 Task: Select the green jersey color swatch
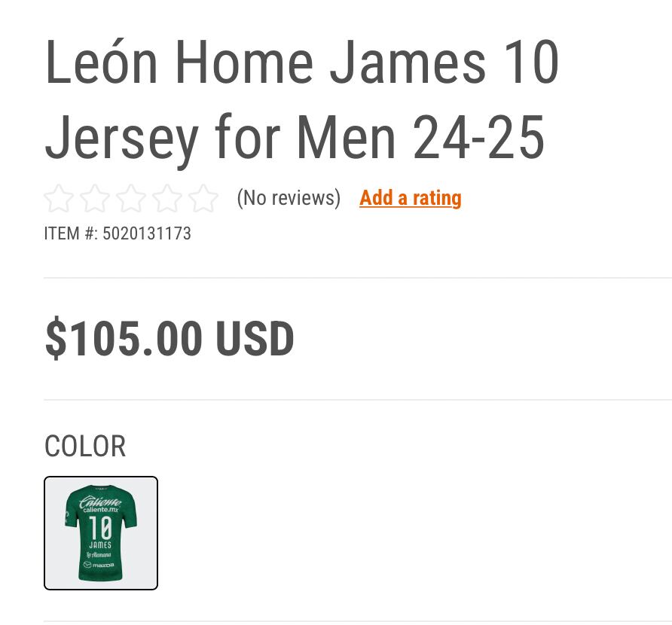[x=101, y=533]
